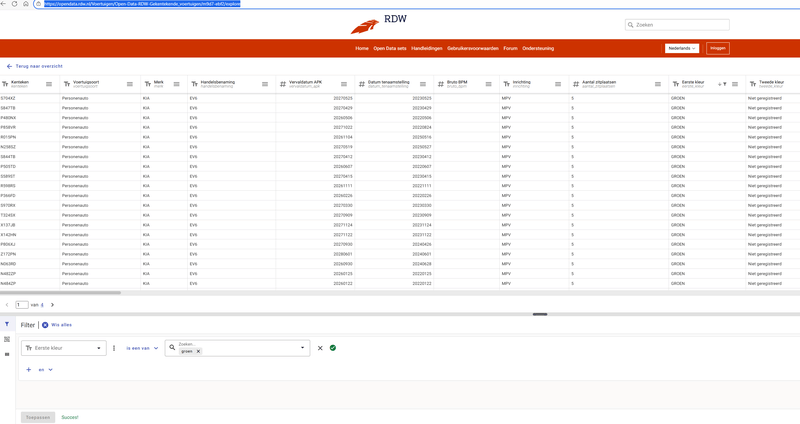Click the browser address bar URL
The height and width of the screenshot is (424, 800).
pyautogui.click(x=142, y=4)
